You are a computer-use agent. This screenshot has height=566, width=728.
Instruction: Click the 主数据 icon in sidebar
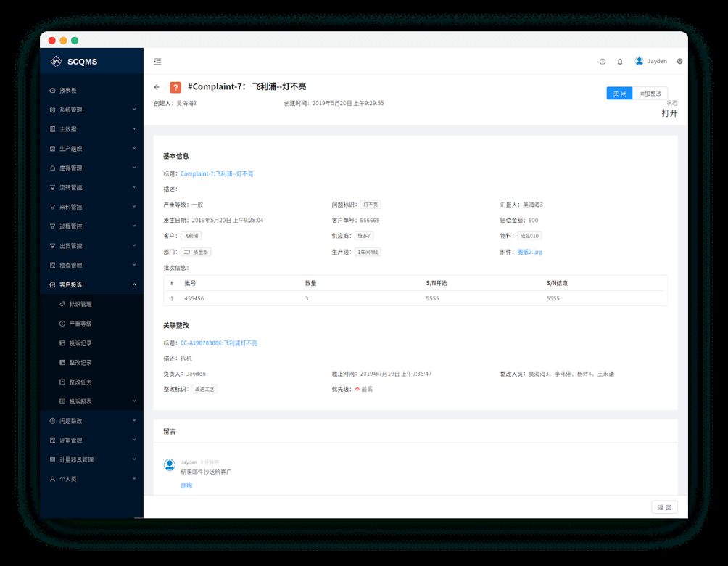(52, 129)
